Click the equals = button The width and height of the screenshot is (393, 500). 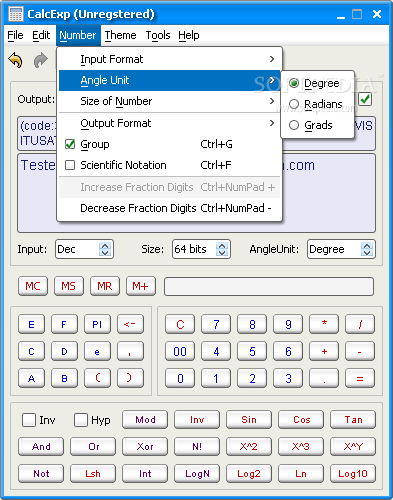(x=360, y=378)
